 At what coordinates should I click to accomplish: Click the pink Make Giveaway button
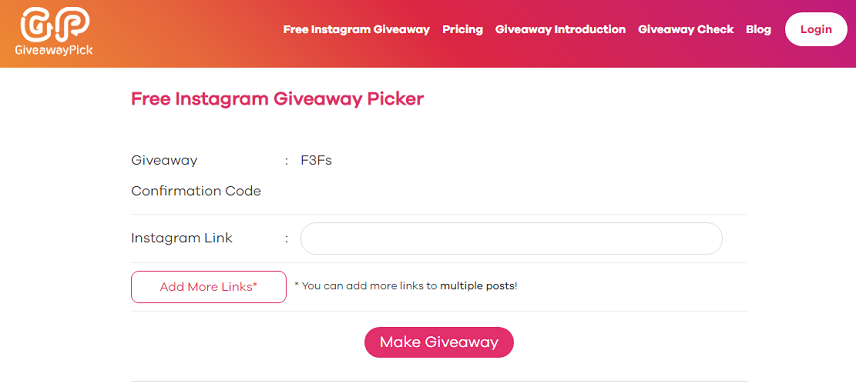tap(439, 342)
